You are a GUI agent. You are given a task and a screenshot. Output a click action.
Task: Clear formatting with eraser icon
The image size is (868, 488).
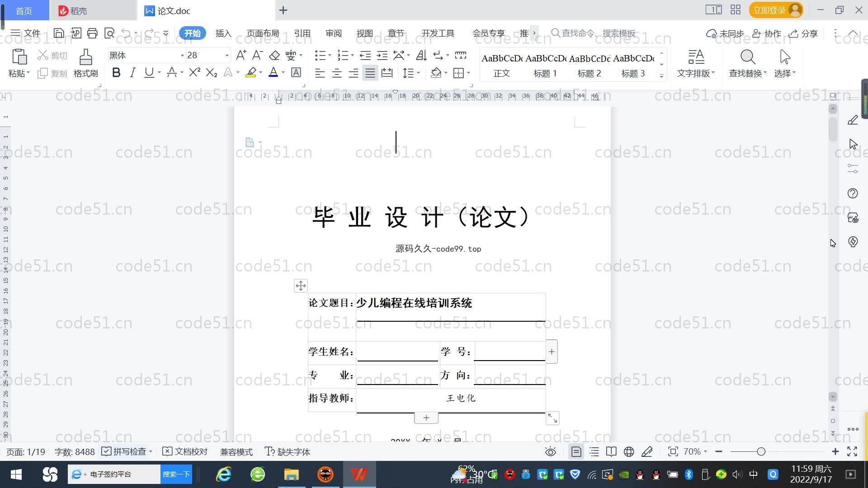(274, 55)
